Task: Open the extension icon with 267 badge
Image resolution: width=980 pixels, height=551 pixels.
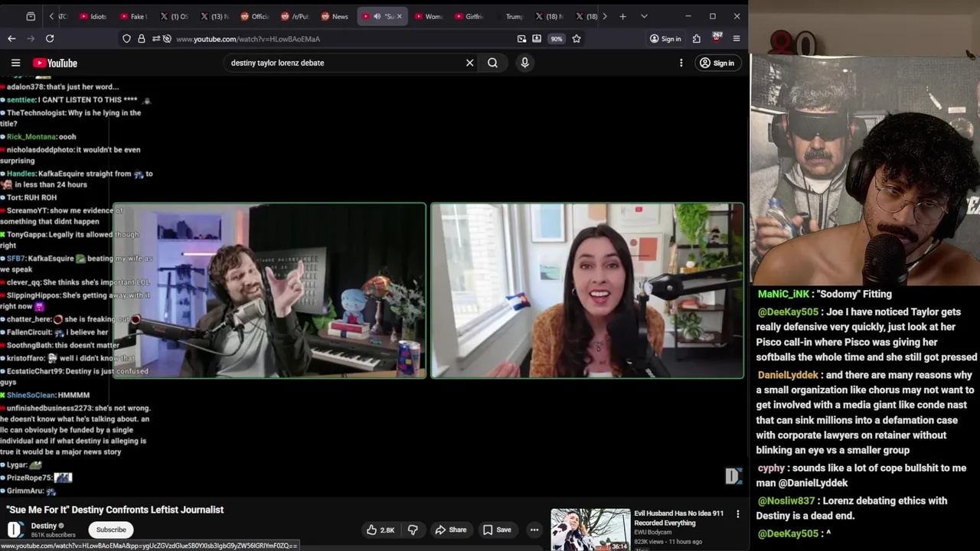Action: (717, 38)
